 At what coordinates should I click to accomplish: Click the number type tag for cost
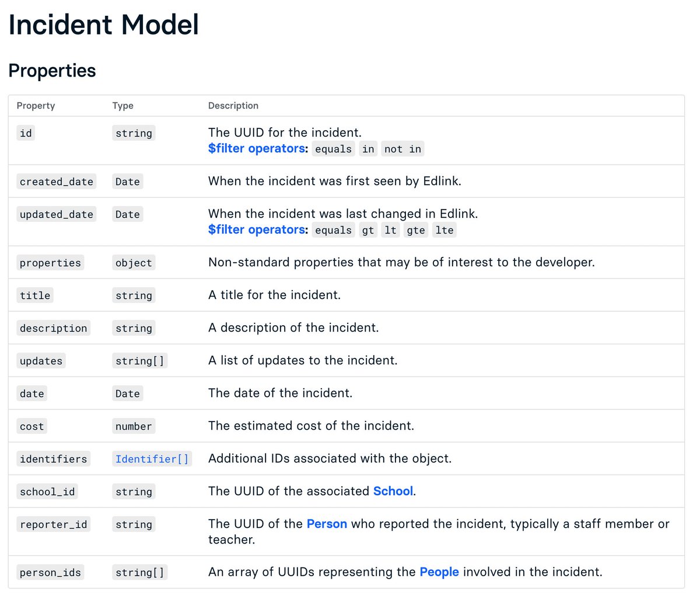(134, 426)
